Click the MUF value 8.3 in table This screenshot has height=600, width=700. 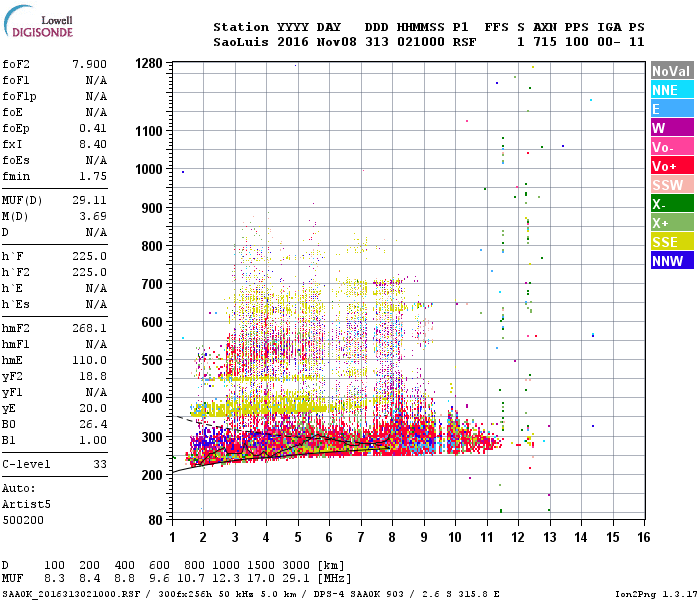point(54,579)
